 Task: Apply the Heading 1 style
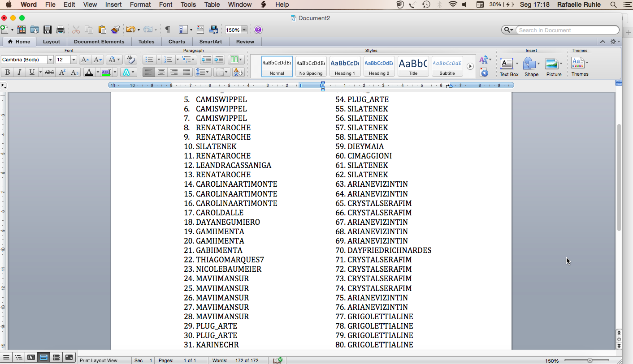click(x=345, y=66)
